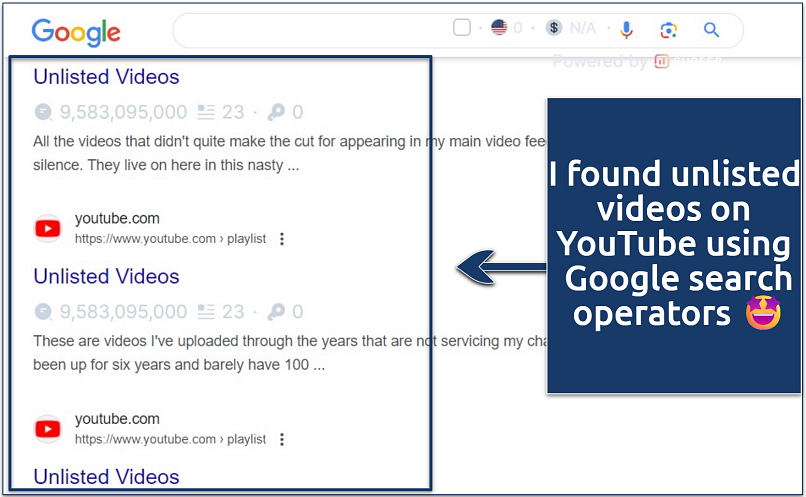Click the key icon under the first Unlisted Videos title
Viewport: 806px width, 497px height.
(277, 112)
